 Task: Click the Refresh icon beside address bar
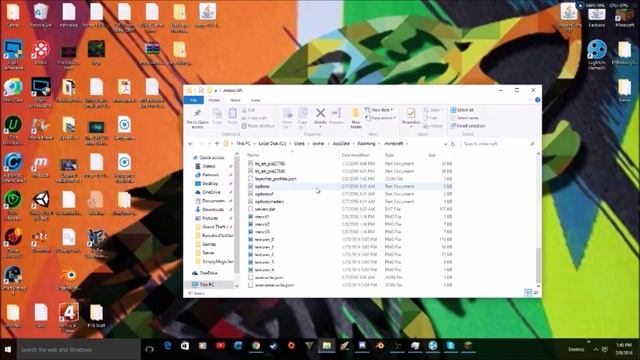click(453, 144)
